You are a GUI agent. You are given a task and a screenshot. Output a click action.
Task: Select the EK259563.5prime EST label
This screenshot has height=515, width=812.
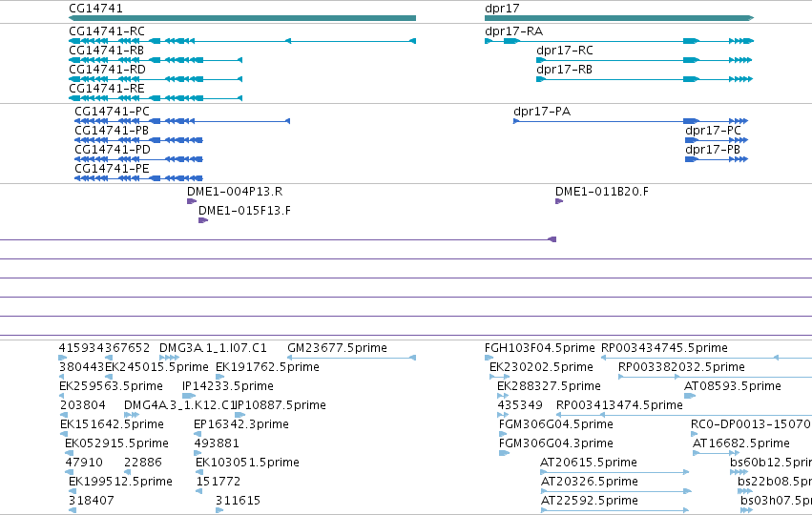click(x=111, y=386)
